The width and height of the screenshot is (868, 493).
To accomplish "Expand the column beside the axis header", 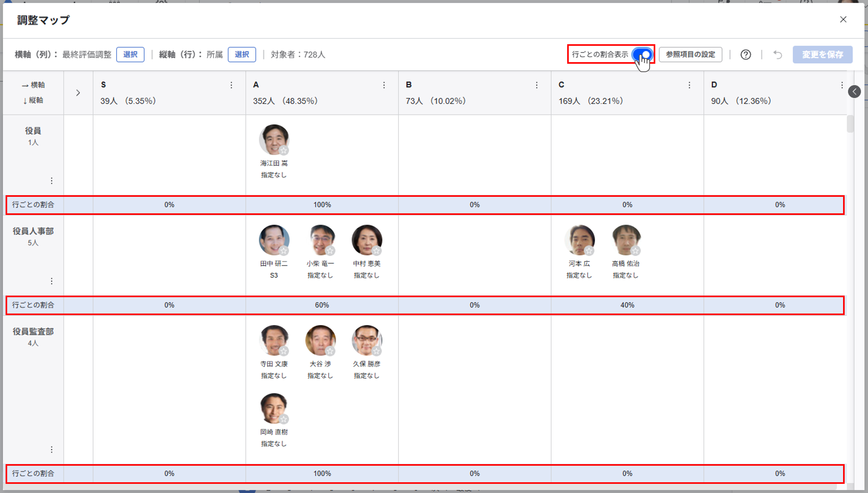I will point(78,93).
